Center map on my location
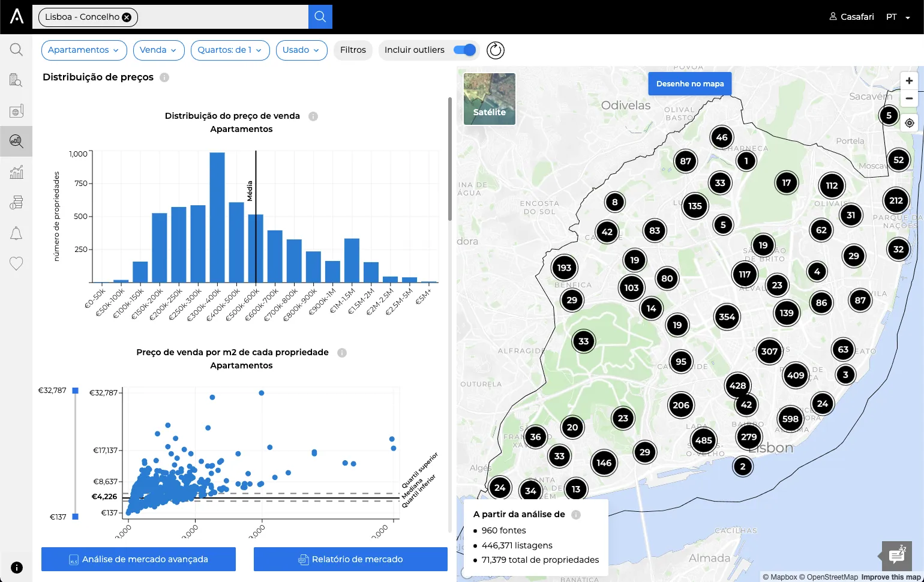Viewport: 924px width, 582px height. (910, 123)
